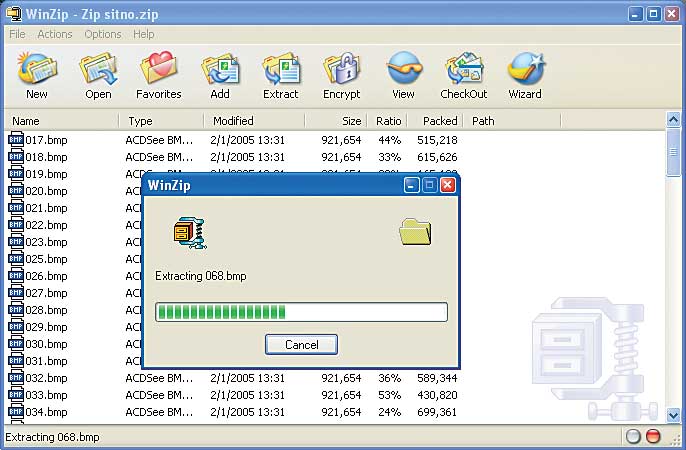Click the gray status light in status bar
686x450 pixels.
click(633, 436)
